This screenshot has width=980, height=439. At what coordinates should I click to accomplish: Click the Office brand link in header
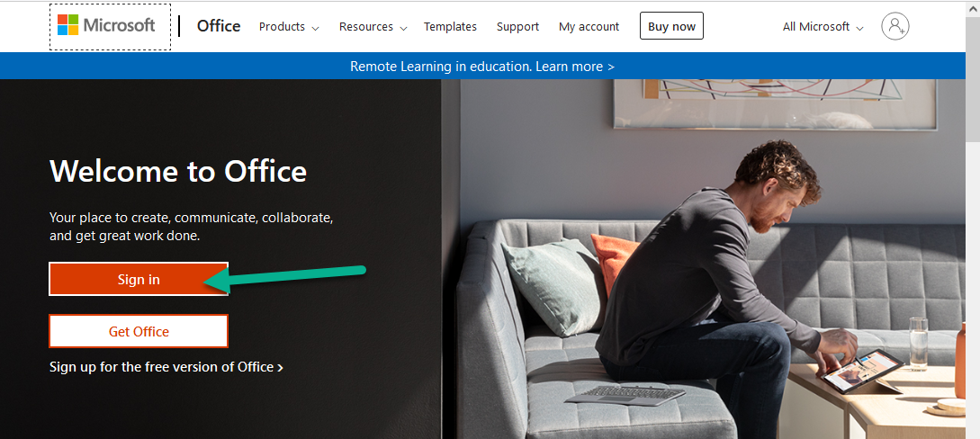click(219, 26)
